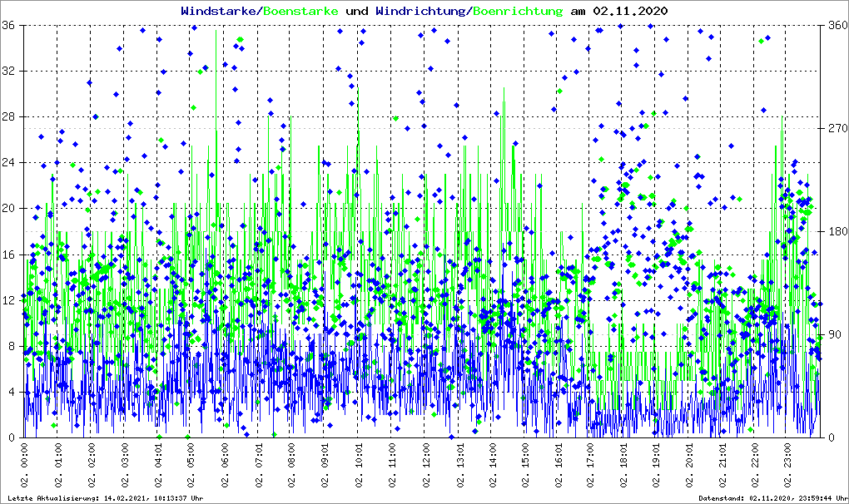849x504 pixels.
Task: Select the 36 value on the left axis
Action: pos(12,26)
